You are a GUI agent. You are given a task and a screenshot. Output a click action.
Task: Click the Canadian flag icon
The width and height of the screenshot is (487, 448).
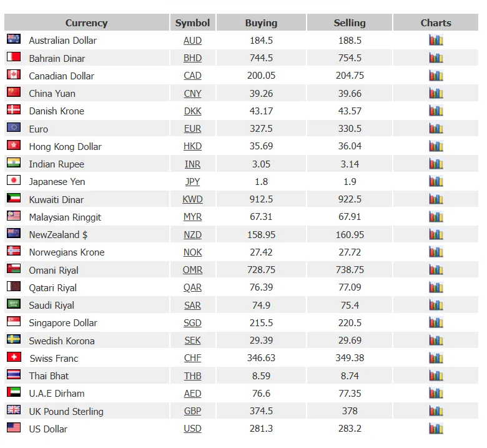pyautogui.click(x=14, y=74)
